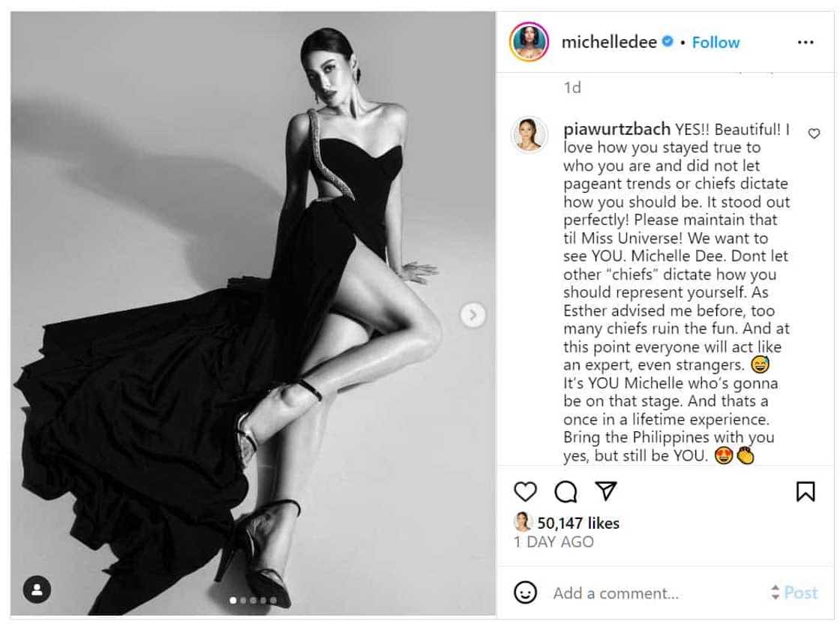The height and width of the screenshot is (624, 840).
Task: Click the 1 DAY AGO timestamp
Action: pyautogui.click(x=554, y=542)
